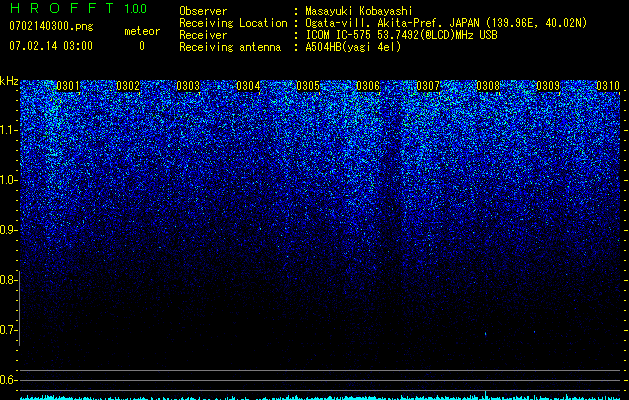
Task: Select time marker 0301
Action: (68, 86)
